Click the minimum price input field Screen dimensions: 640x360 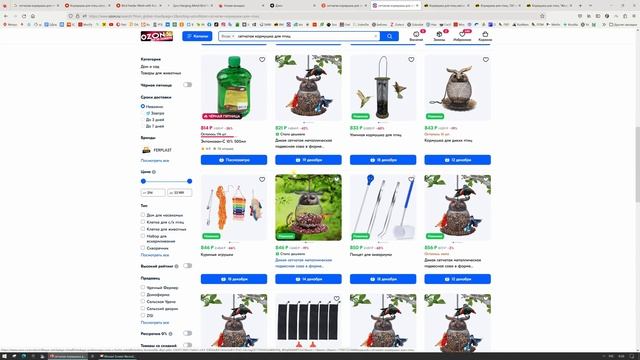click(153, 193)
